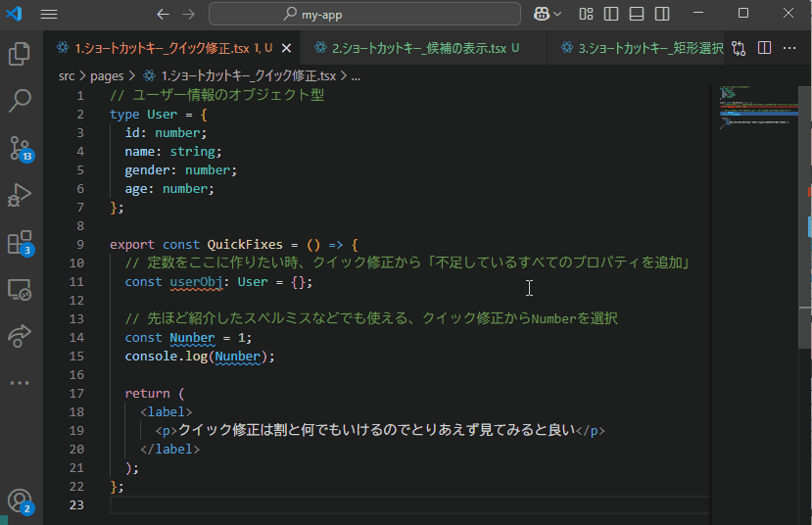Click the minimap code preview

pyautogui.click(x=757, y=108)
